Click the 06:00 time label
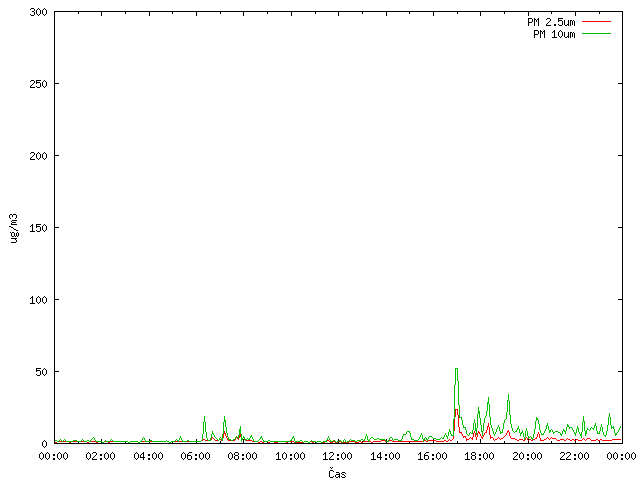 pyautogui.click(x=196, y=456)
